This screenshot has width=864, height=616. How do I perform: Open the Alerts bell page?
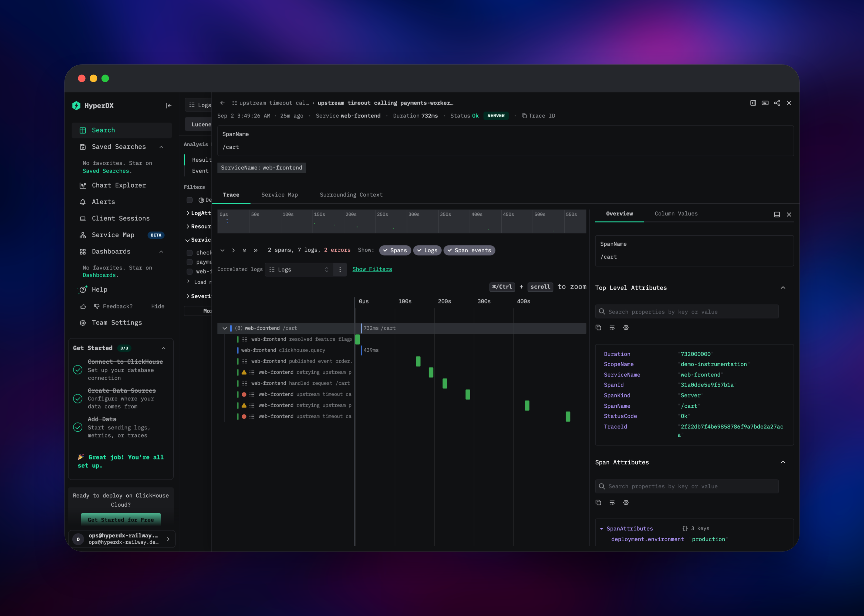click(x=103, y=202)
